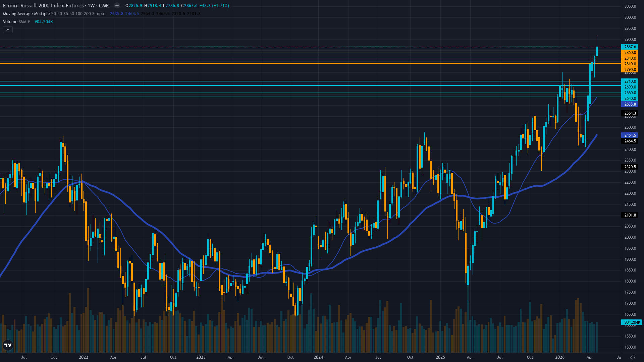The height and width of the screenshot is (362, 644).
Task: Collapse the indicator legend with the chevron button
Action: (8, 30)
